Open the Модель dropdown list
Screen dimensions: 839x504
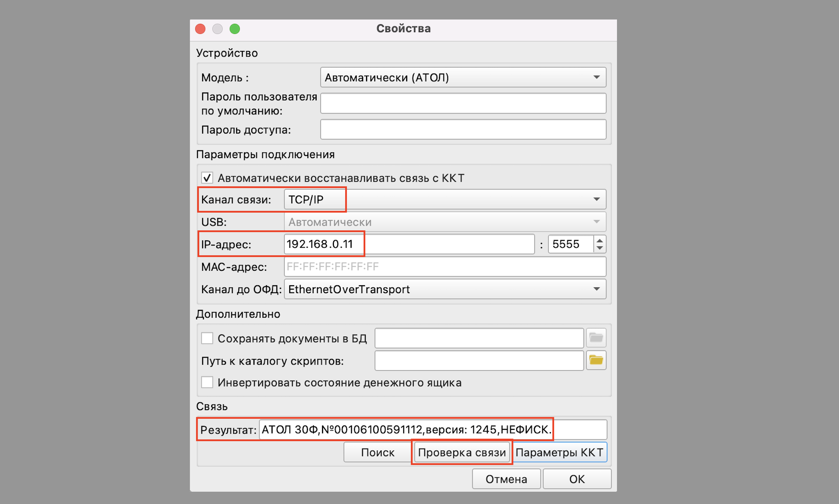click(463, 77)
